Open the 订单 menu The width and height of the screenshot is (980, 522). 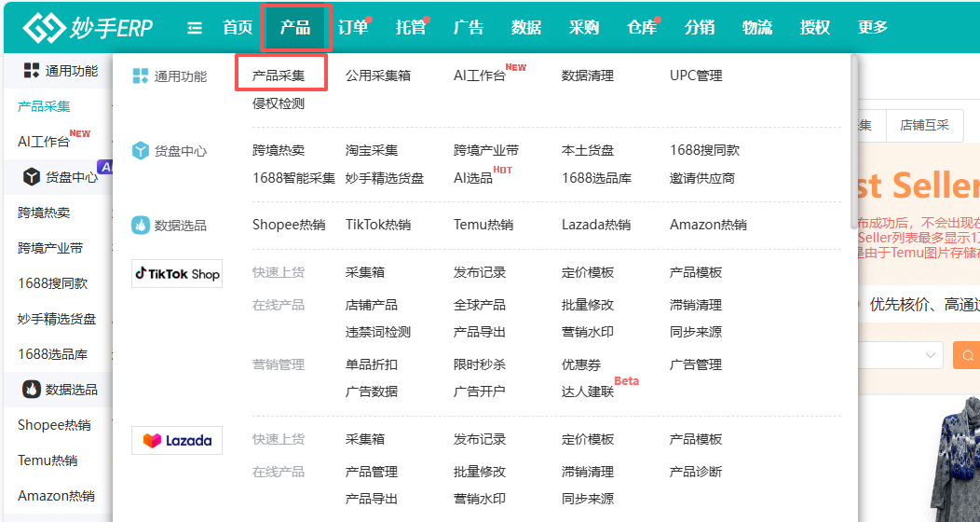coord(353,28)
